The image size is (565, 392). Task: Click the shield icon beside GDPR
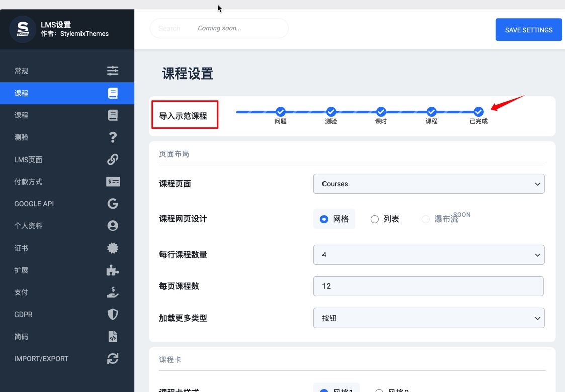pos(113,314)
